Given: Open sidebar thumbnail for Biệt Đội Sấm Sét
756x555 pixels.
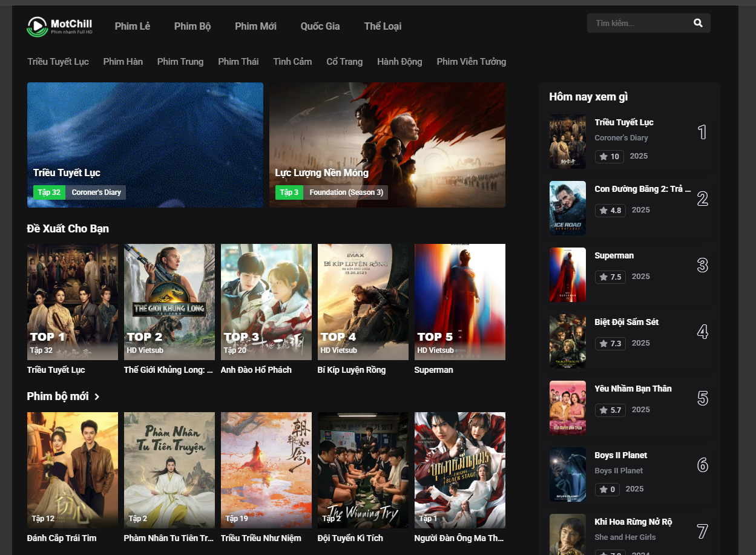Looking at the screenshot, I should click(x=568, y=341).
